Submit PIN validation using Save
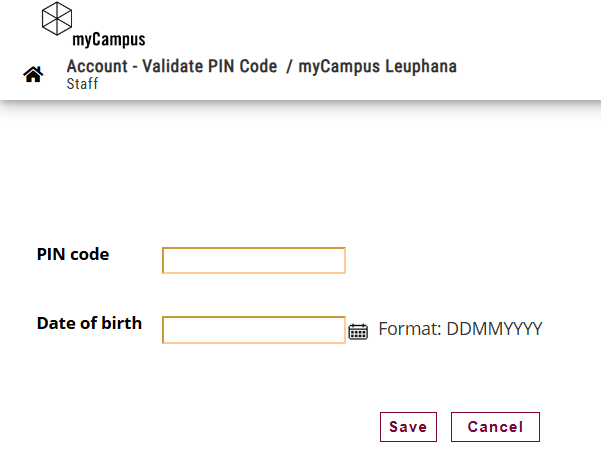This screenshot has width=601, height=462. point(408,427)
